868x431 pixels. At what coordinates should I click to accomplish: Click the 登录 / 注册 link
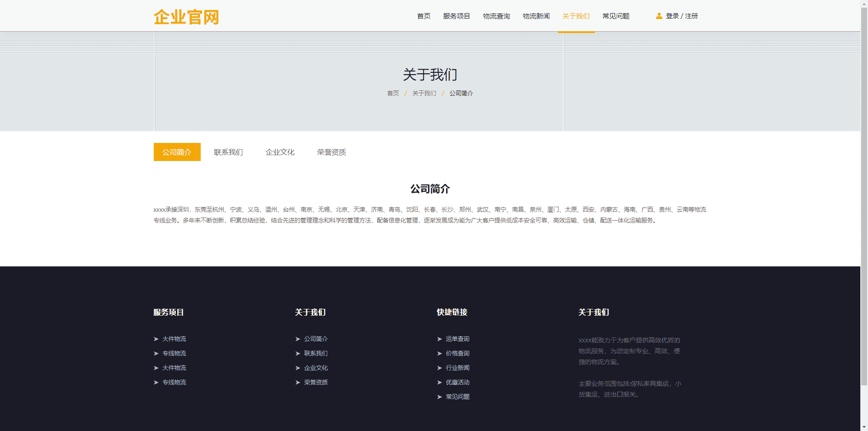(x=682, y=16)
